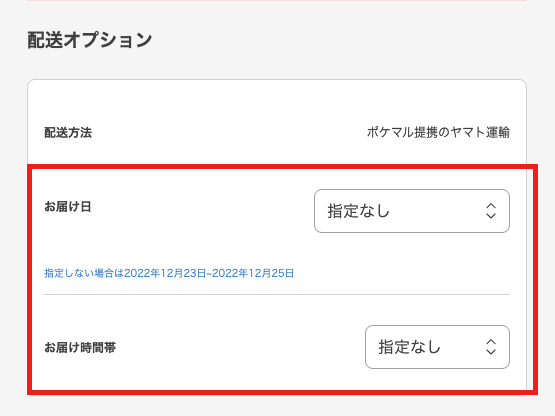The image size is (555, 416).
Task: Click the 2022年12月25日 end date in note
Action: coord(253,273)
